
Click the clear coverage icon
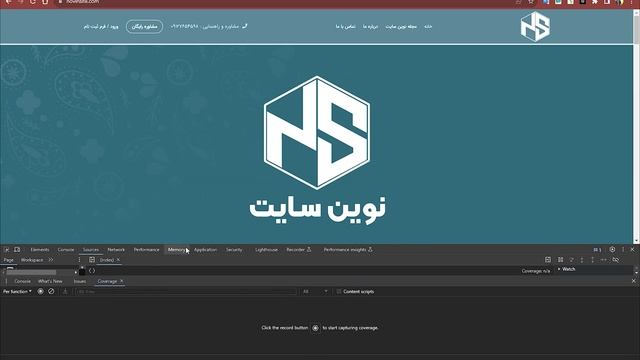51,291
